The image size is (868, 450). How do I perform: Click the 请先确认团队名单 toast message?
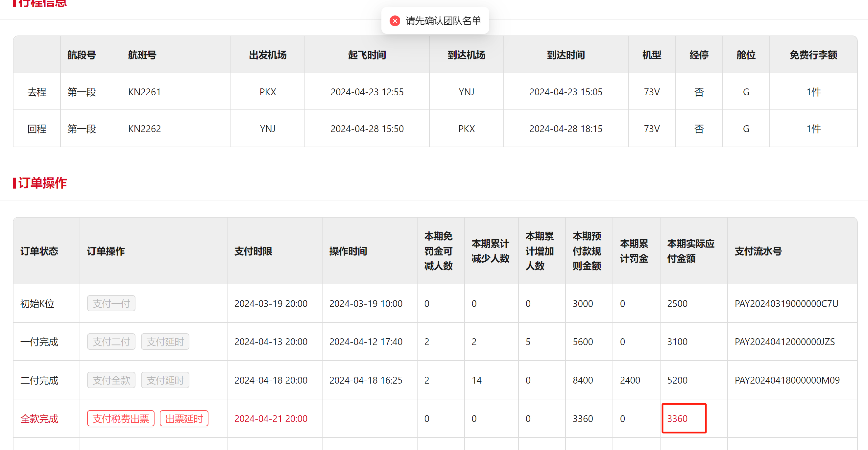point(443,21)
